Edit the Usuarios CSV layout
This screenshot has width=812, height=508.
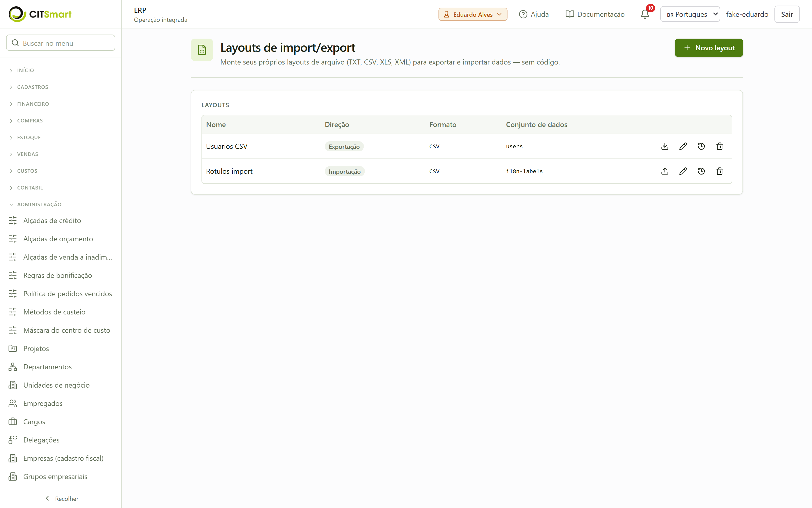click(x=683, y=146)
